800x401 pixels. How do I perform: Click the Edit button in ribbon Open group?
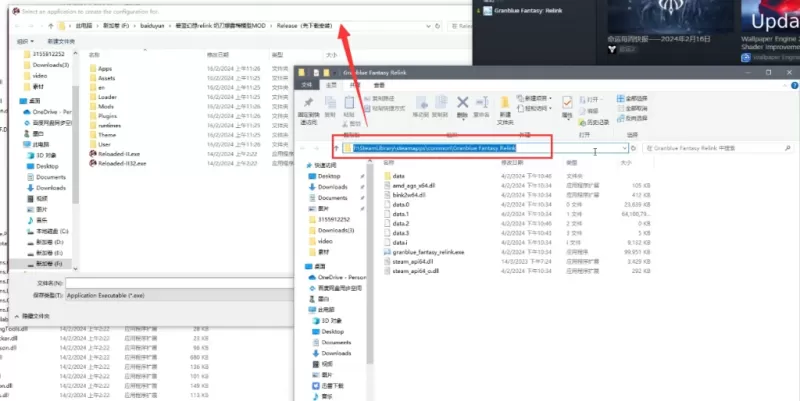click(x=589, y=111)
